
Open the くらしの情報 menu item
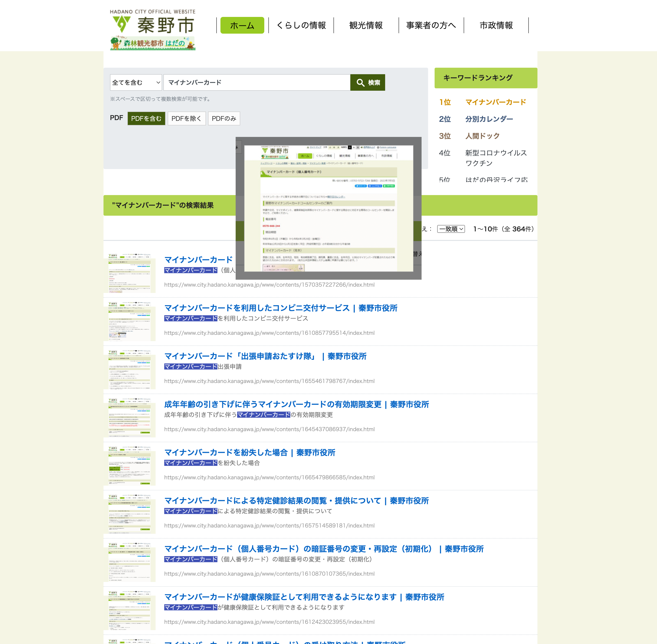pyautogui.click(x=301, y=25)
